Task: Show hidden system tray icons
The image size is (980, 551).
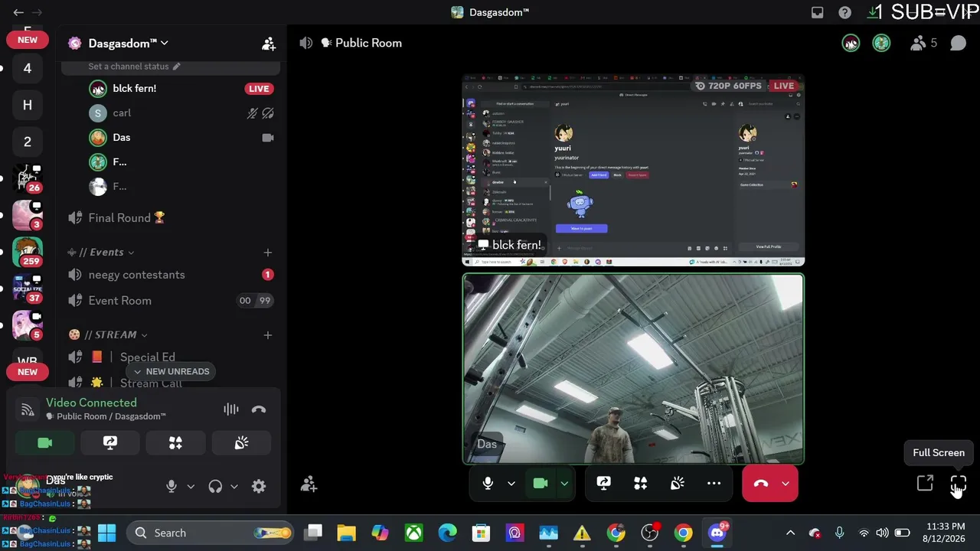Action: pos(790,533)
